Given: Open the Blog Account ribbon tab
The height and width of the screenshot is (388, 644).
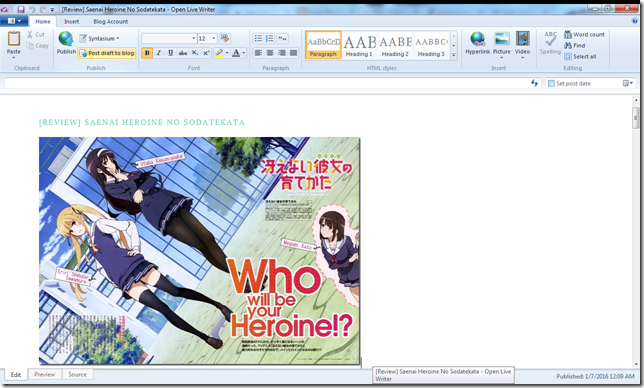Looking at the screenshot, I should (110, 21).
